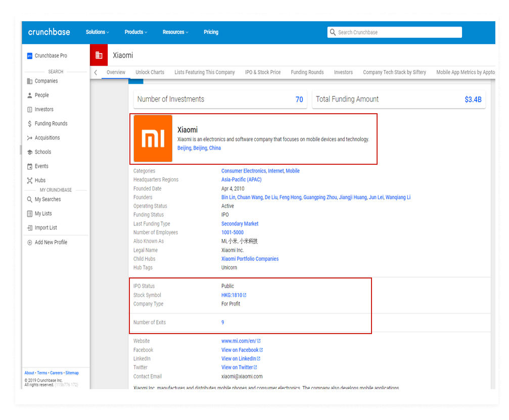The height and width of the screenshot is (420, 509).
Task: Open Xiaomi Portfolio Companies link
Action: pyautogui.click(x=250, y=259)
